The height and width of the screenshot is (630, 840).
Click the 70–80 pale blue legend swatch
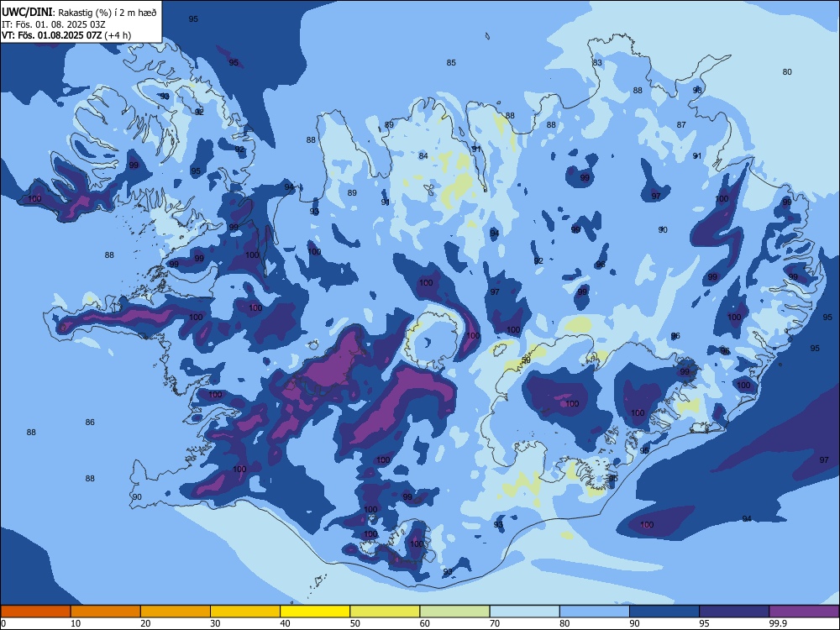(x=524, y=612)
